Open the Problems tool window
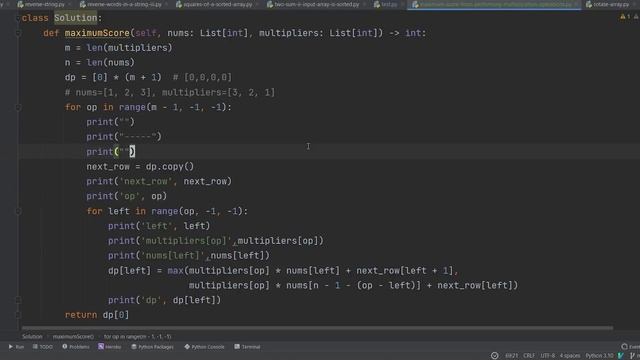 76,347
